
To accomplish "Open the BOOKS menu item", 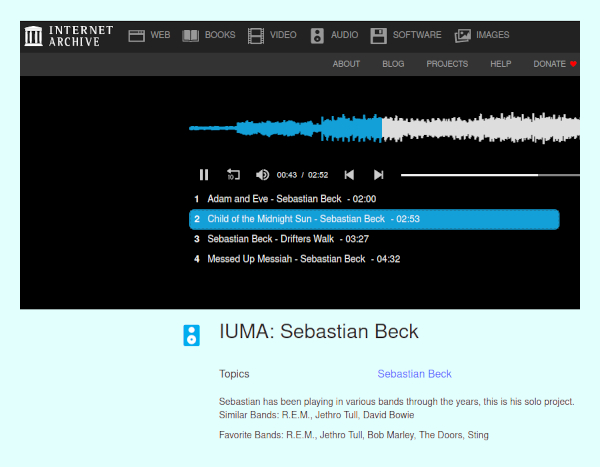I will click(x=220, y=35).
